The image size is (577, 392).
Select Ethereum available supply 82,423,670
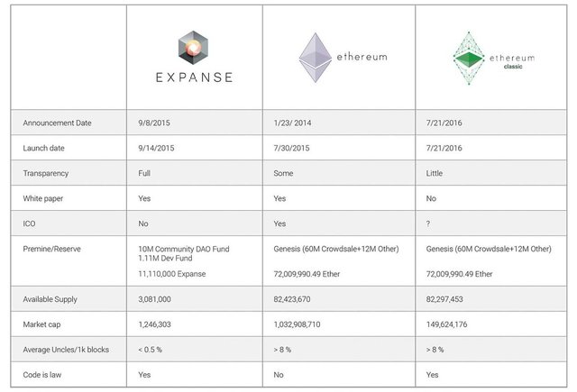pyautogui.click(x=292, y=299)
